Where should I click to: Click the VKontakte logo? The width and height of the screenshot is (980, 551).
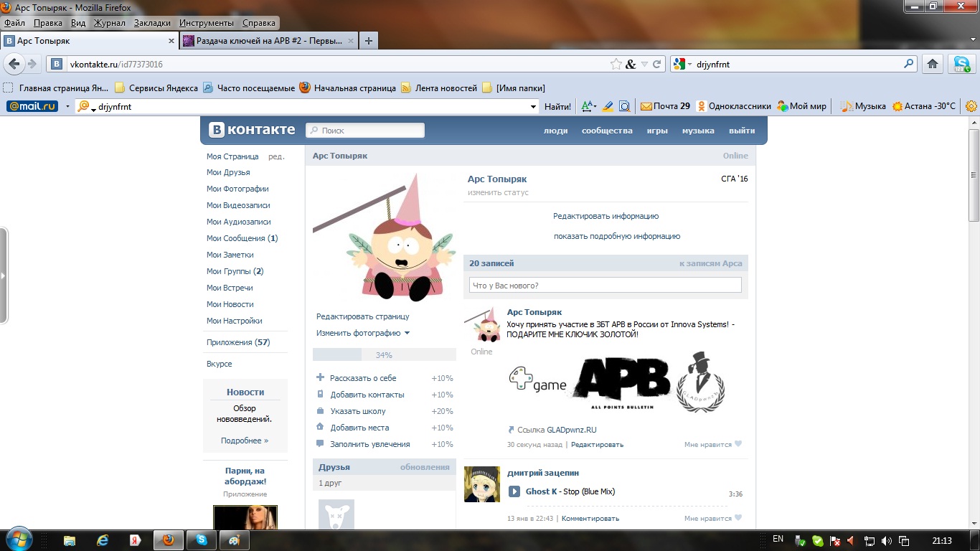pyautogui.click(x=253, y=130)
